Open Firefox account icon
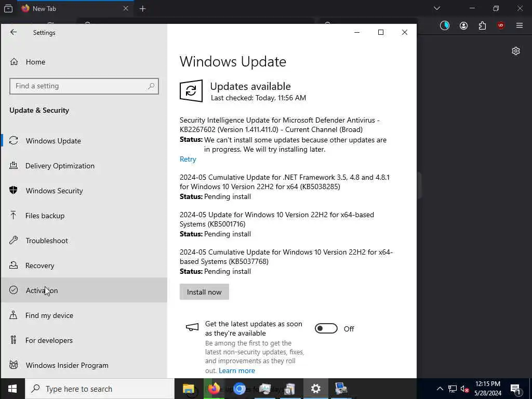 463,25
